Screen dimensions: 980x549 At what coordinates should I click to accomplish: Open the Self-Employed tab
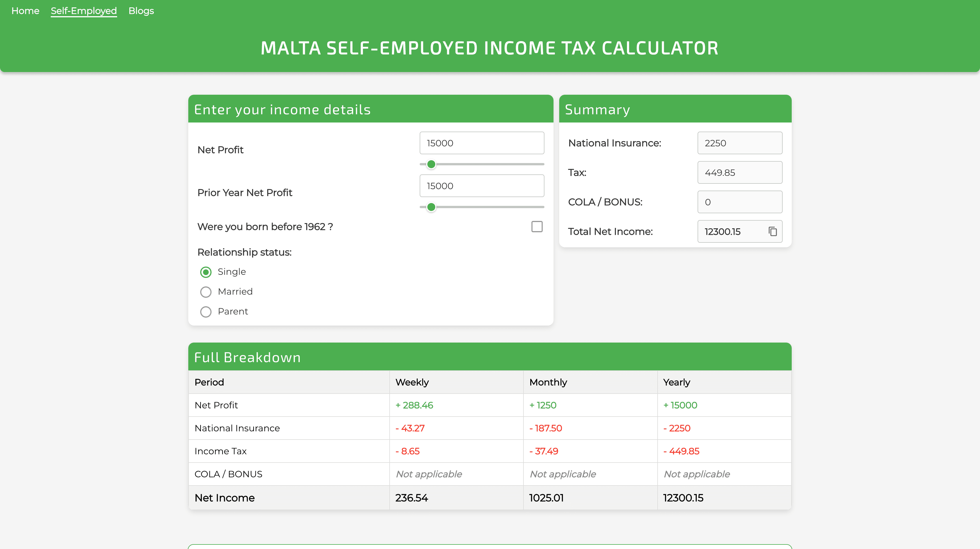83,11
